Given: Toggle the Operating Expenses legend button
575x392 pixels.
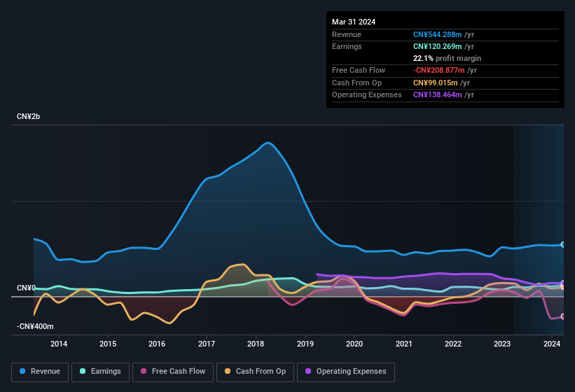Looking at the screenshot, I should (346, 372).
